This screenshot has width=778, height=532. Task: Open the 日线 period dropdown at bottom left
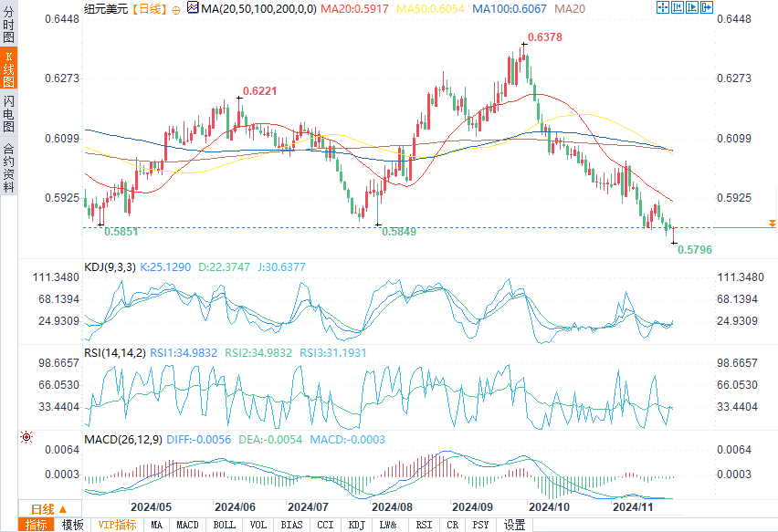point(49,508)
